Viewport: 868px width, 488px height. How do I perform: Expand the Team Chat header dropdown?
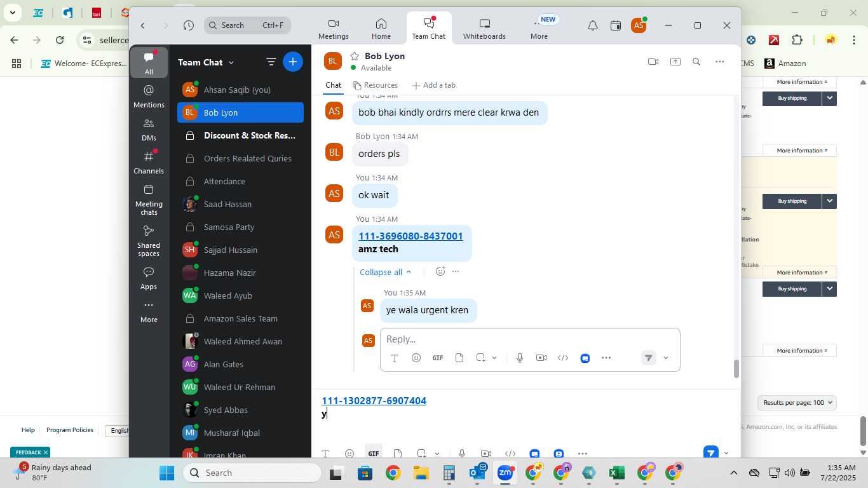[x=231, y=62]
